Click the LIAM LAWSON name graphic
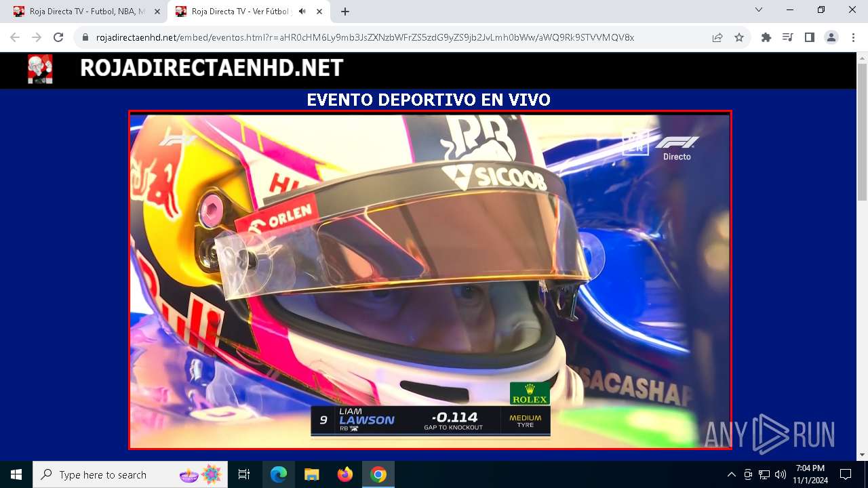The image size is (868, 488). [366, 417]
